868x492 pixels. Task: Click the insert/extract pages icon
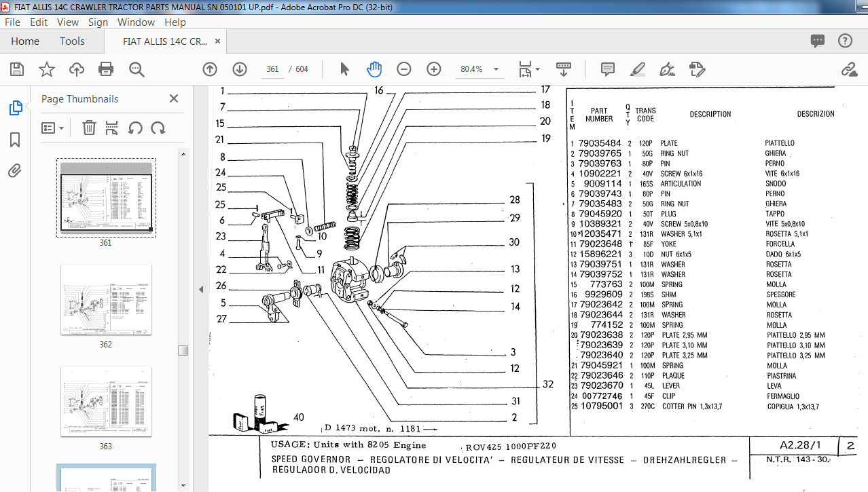coord(112,128)
